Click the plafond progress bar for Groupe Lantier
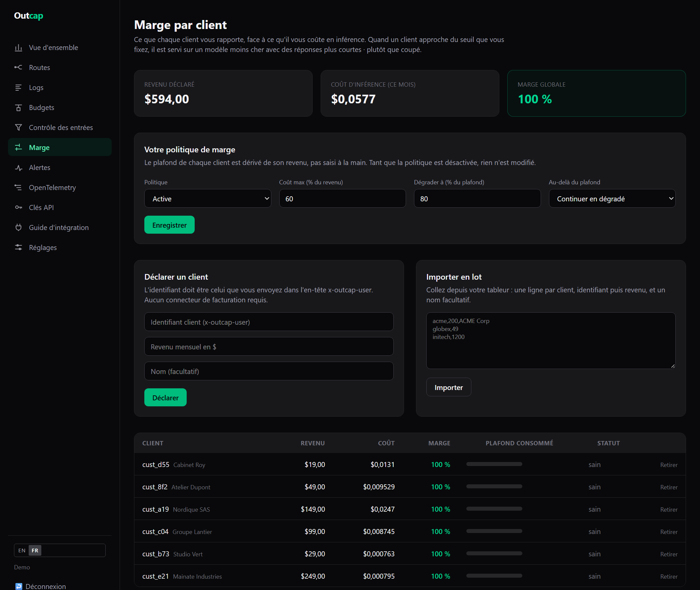The height and width of the screenshot is (590, 700). [494, 531]
